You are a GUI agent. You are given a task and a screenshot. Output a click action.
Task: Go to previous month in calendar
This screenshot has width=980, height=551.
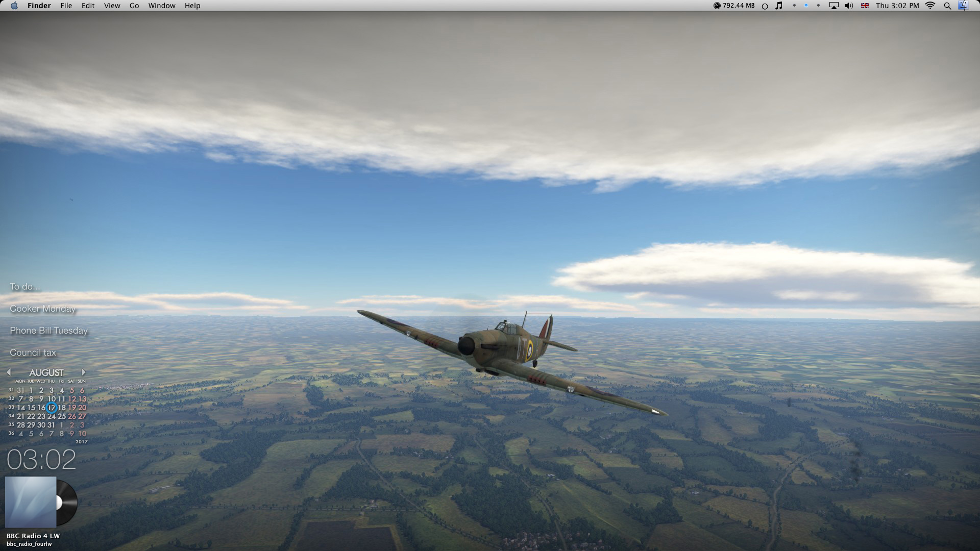point(9,372)
